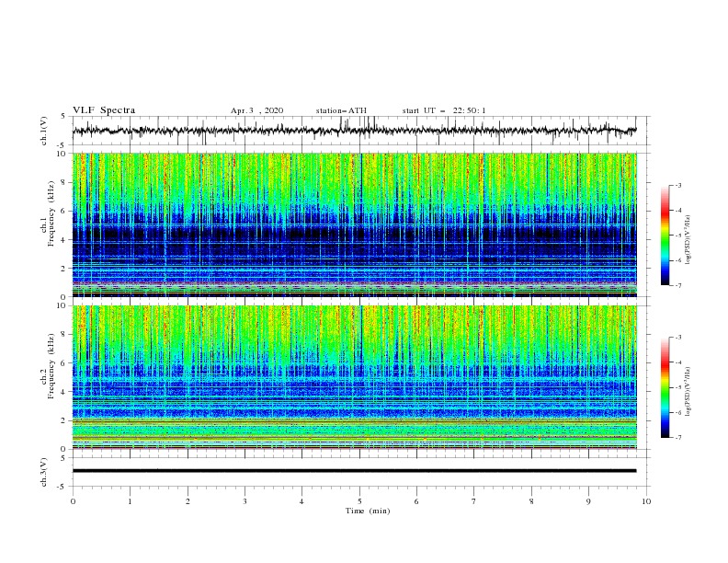Viewport: 728px width, 563px height.
Task: Click the ch.2 color scale bar
Action: pyautogui.click(x=665, y=387)
